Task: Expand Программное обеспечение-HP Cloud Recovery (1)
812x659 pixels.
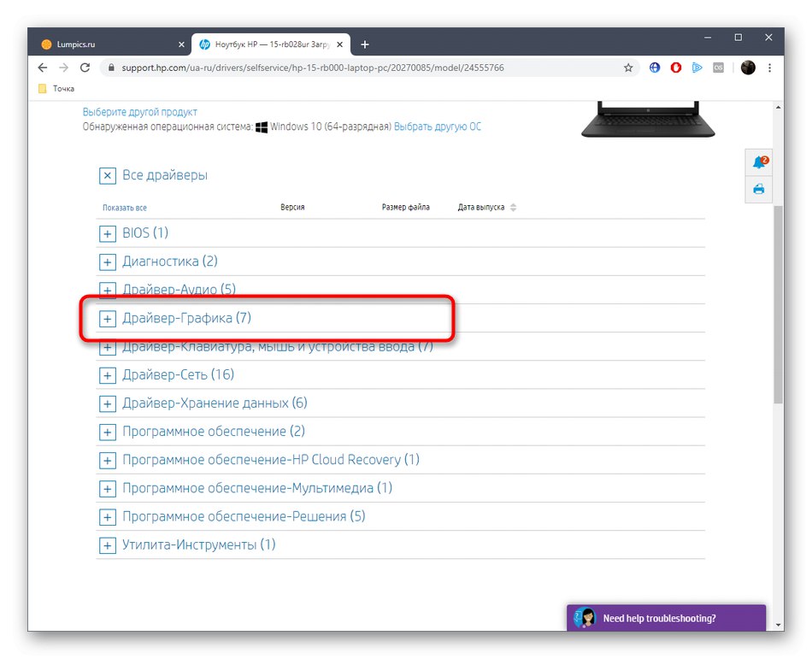Action: 107,460
